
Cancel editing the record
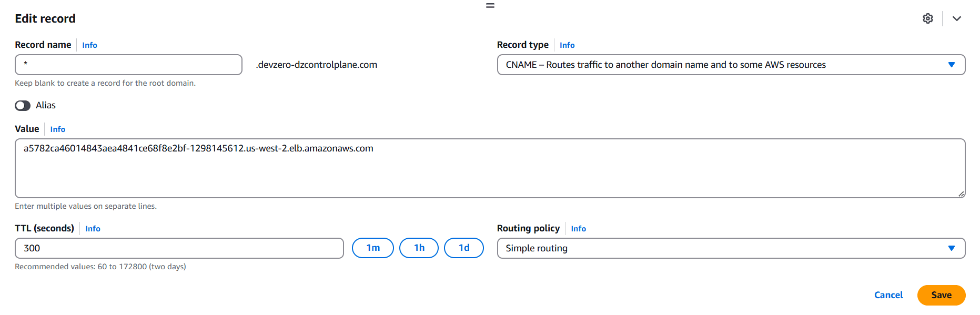coord(888,295)
